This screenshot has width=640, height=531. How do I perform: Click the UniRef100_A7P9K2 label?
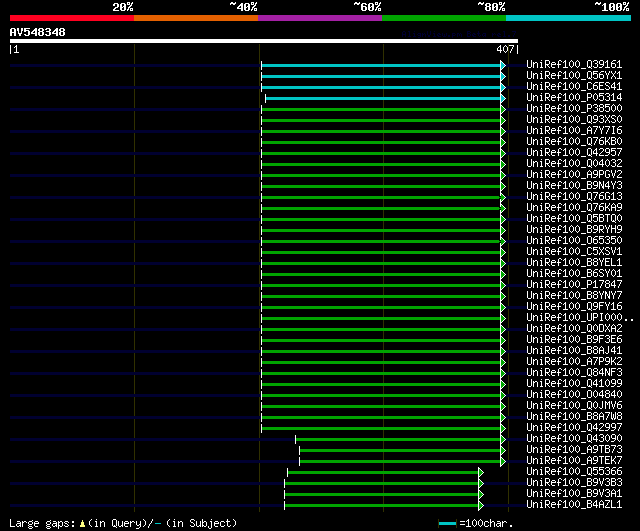pyautogui.click(x=574, y=362)
